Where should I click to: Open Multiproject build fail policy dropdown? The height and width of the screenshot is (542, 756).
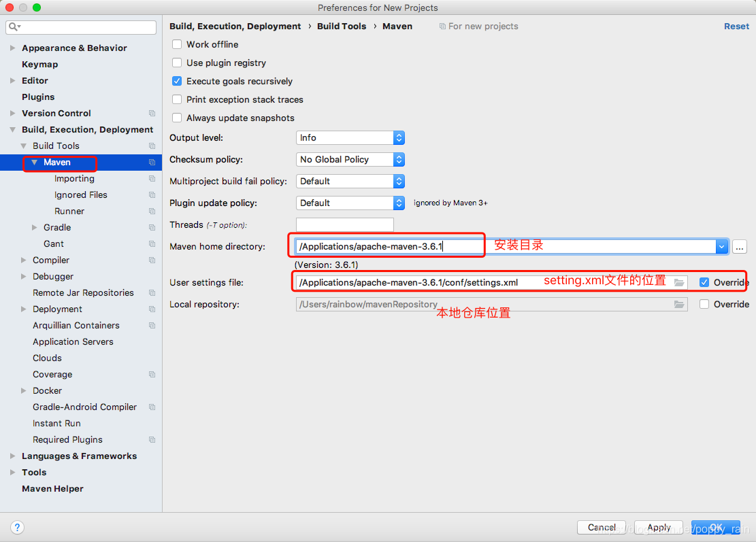pos(350,181)
